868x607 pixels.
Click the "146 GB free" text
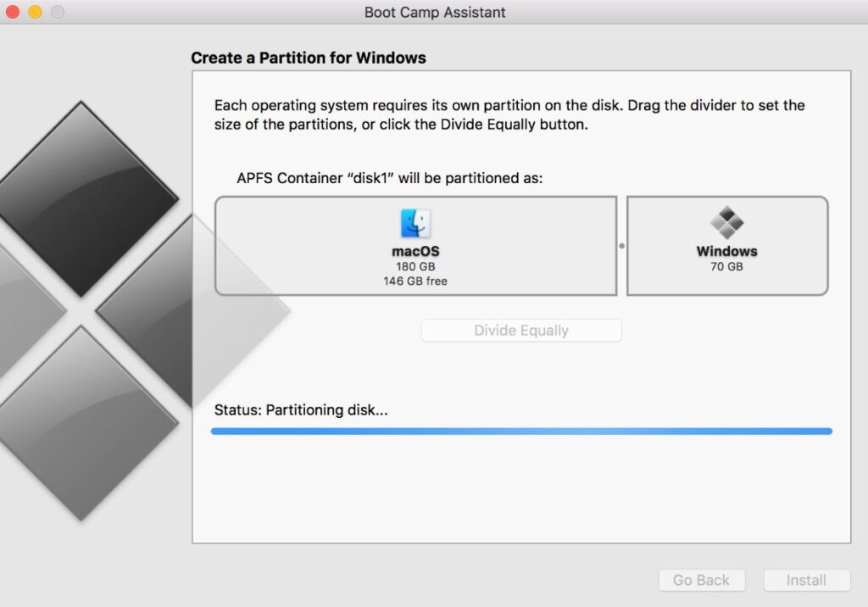tap(415, 281)
